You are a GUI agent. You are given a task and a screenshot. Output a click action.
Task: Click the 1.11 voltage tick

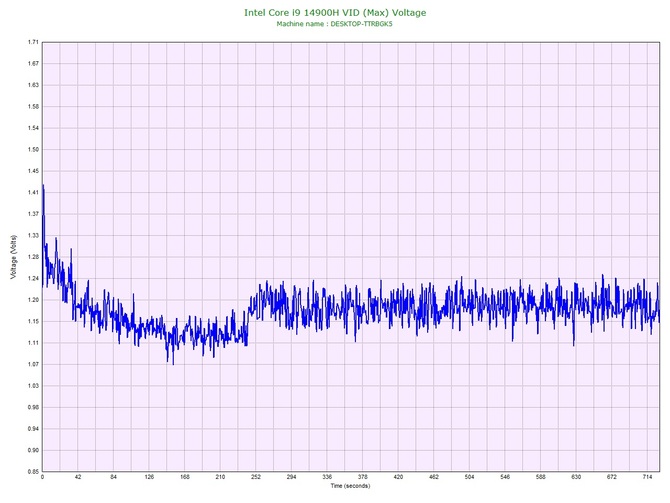pos(33,343)
